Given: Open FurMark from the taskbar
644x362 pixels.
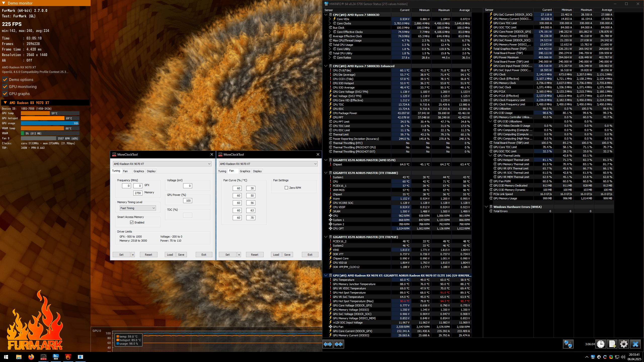Looking at the screenshot, I should click(x=68, y=357).
